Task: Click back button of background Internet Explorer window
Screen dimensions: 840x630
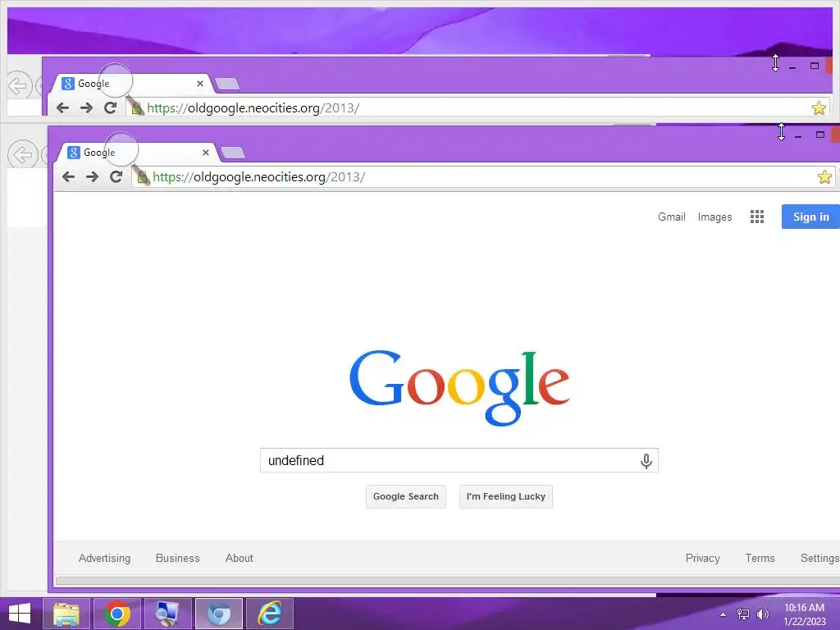Action: 22,155
